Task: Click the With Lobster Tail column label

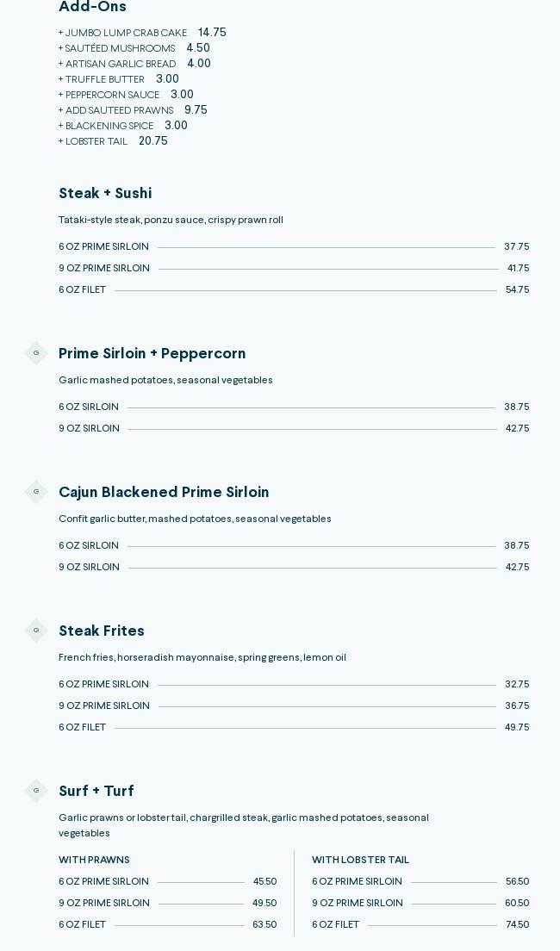Action: click(360, 860)
